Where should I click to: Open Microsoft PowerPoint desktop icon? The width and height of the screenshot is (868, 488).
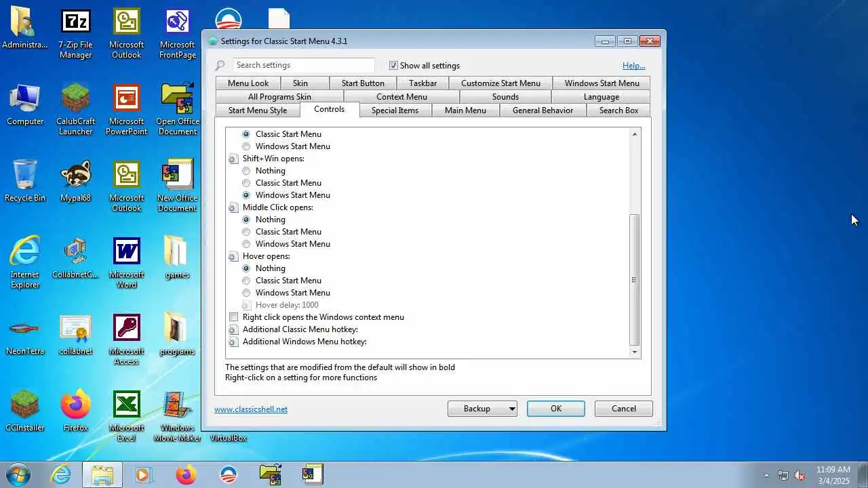[126, 110]
